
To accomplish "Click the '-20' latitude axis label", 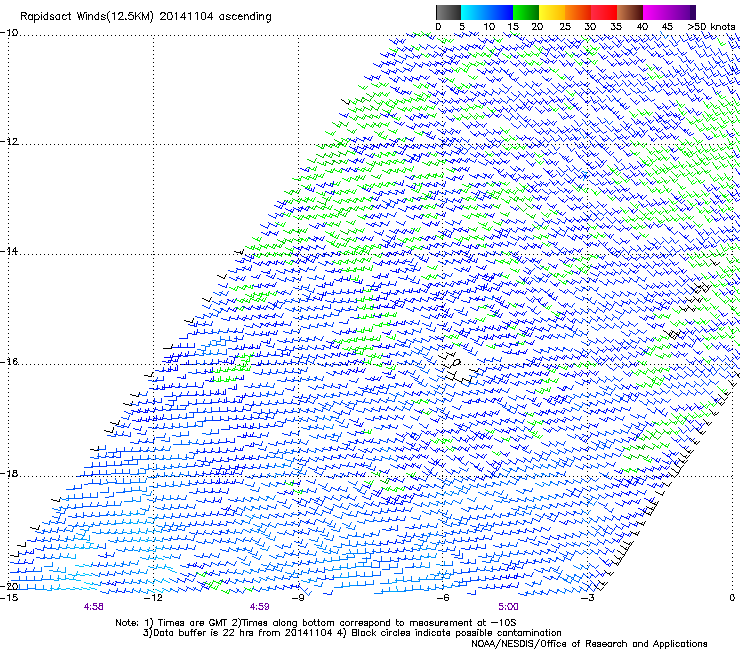I will (x=10, y=586).
